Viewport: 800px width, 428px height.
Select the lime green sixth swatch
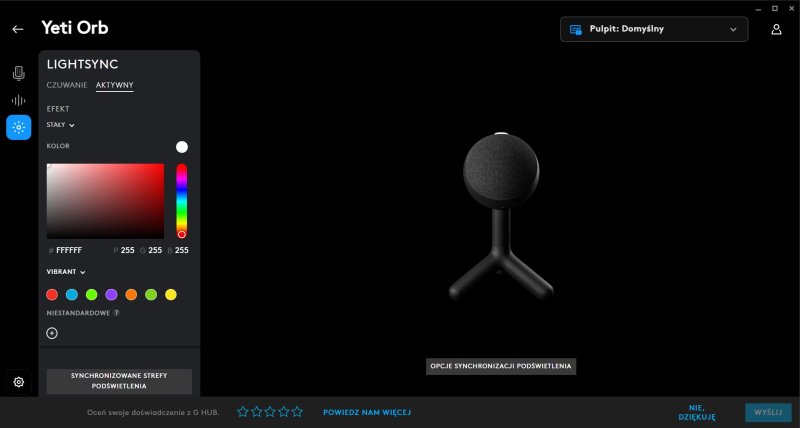coord(151,294)
